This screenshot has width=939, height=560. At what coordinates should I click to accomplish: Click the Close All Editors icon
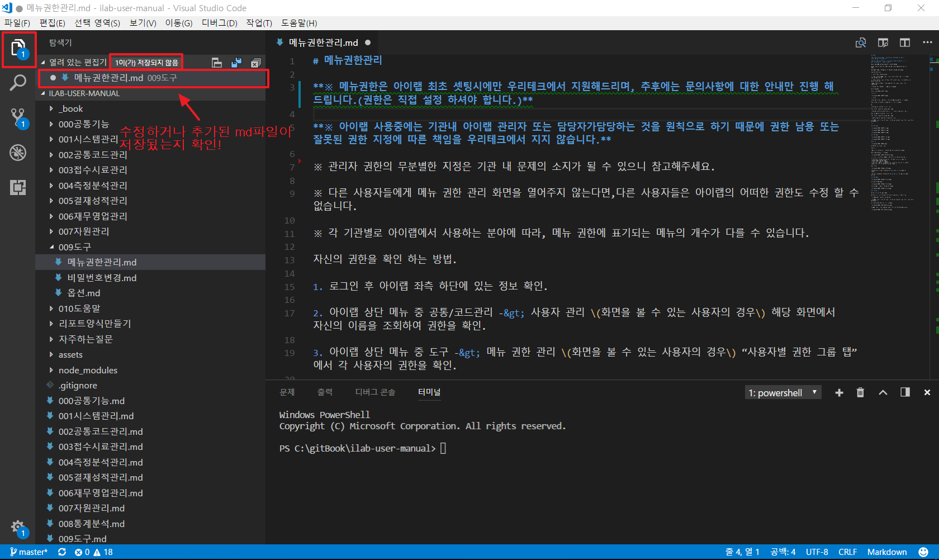(255, 63)
